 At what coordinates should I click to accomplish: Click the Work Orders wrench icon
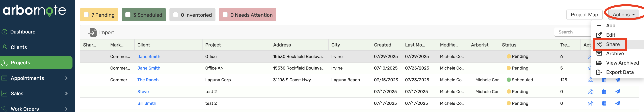click(x=4, y=109)
